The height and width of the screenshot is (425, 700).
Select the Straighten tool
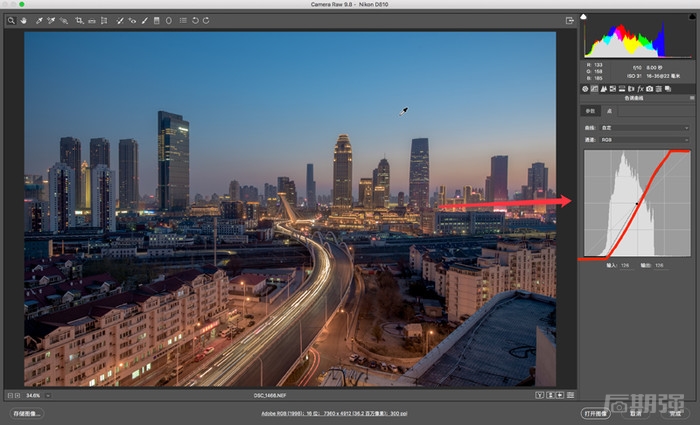92,21
